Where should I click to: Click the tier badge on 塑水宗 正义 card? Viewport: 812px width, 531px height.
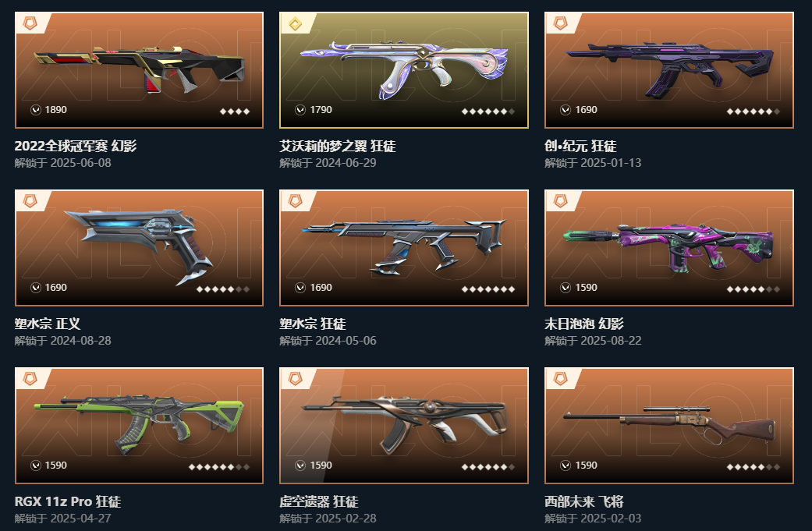[x=30, y=201]
